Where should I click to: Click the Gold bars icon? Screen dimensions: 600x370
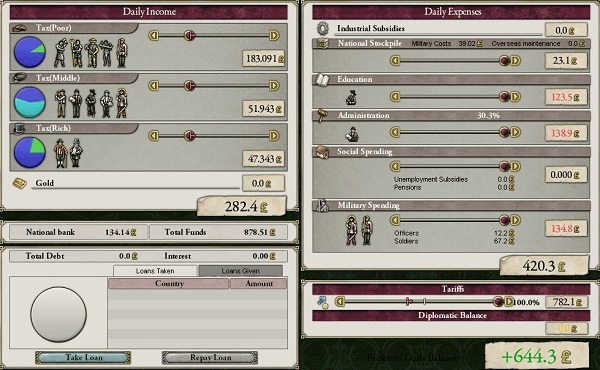pyautogui.click(x=20, y=183)
